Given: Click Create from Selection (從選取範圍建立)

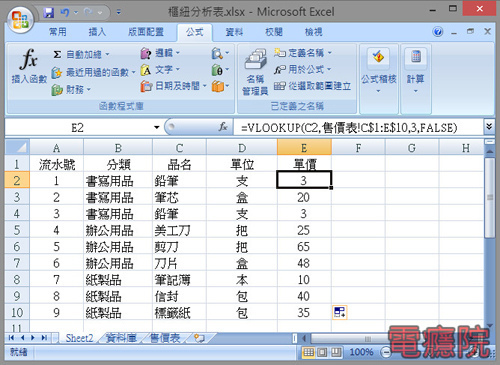Looking at the screenshot, I should pos(312,86).
